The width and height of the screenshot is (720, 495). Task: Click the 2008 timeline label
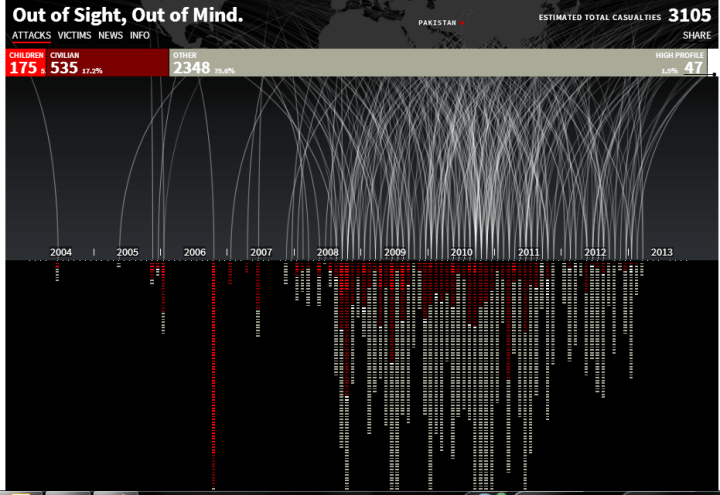pyautogui.click(x=328, y=252)
